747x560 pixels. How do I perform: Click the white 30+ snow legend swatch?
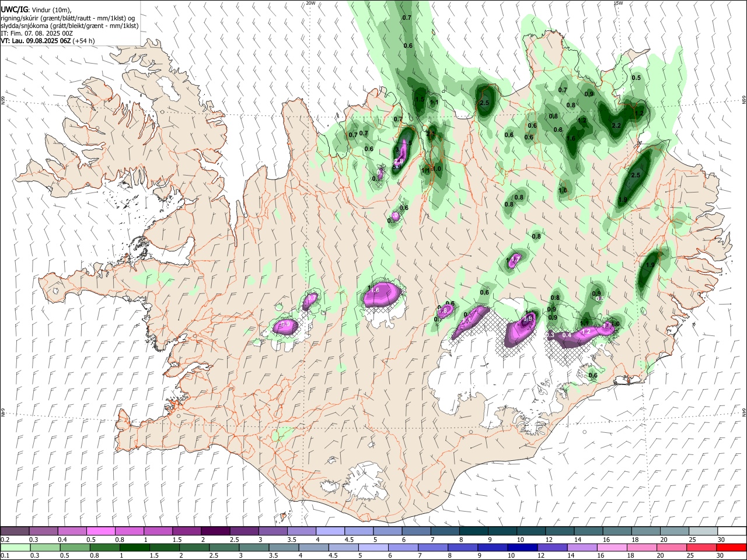tap(732, 531)
